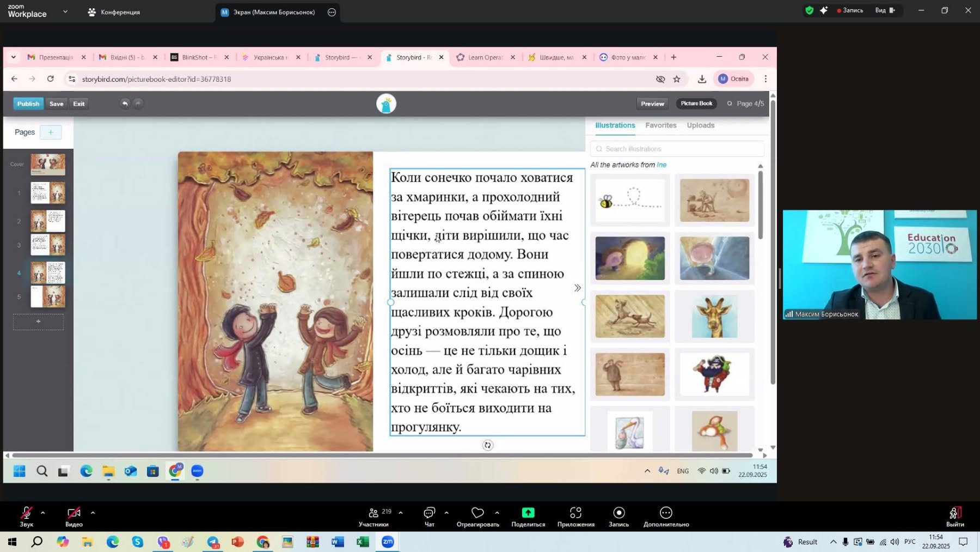Open the Zoom Workplace dropdown chevron
The height and width of the screenshot is (552, 980).
65,11
